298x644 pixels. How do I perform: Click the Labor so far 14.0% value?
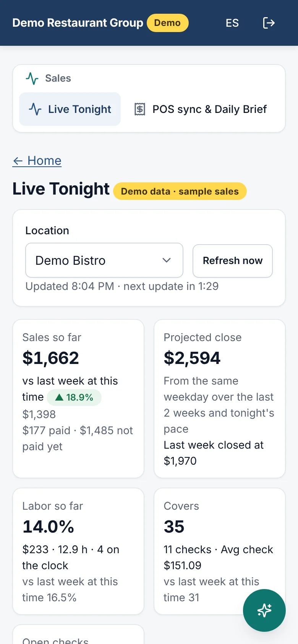click(48, 526)
